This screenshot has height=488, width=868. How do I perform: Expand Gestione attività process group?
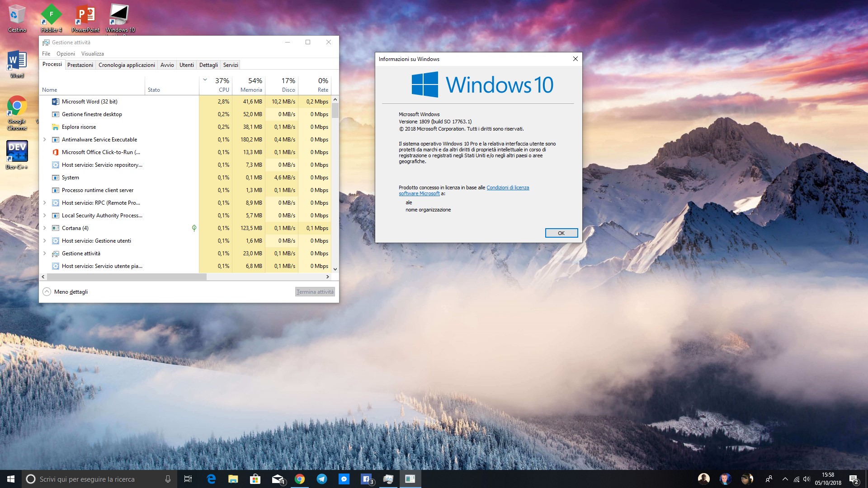(x=44, y=253)
